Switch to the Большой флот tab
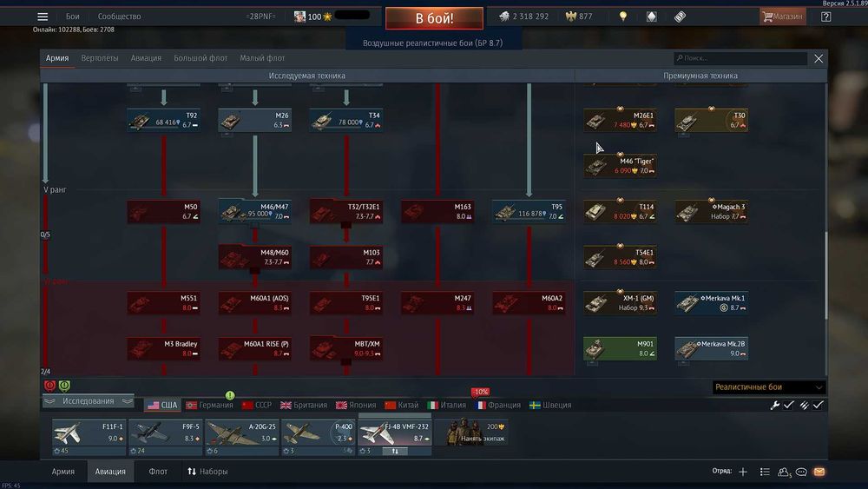868x489 pixels. pyautogui.click(x=201, y=58)
